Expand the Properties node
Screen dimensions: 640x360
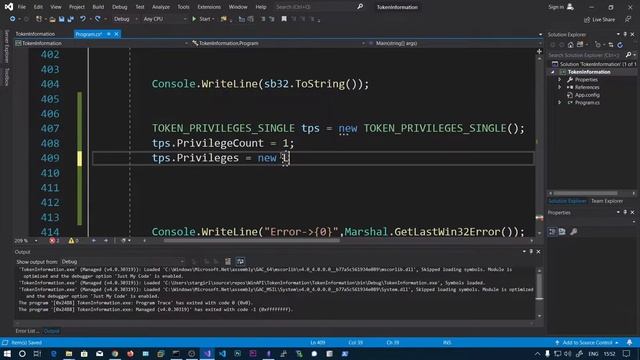tap(560, 80)
